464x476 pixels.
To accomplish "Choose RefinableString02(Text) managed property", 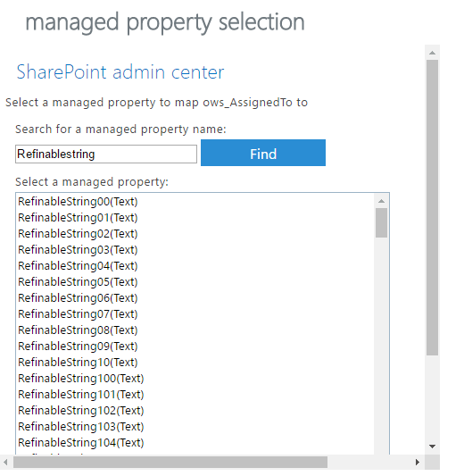I will (x=78, y=234).
